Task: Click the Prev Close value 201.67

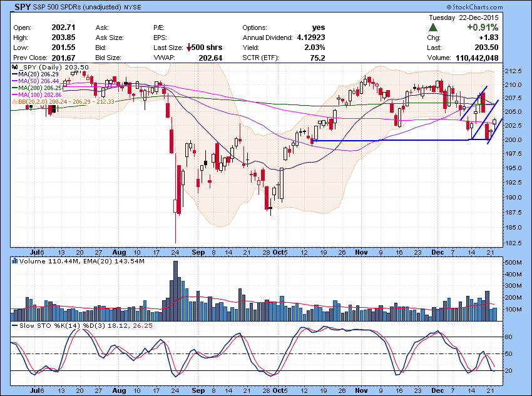Action: (63, 58)
